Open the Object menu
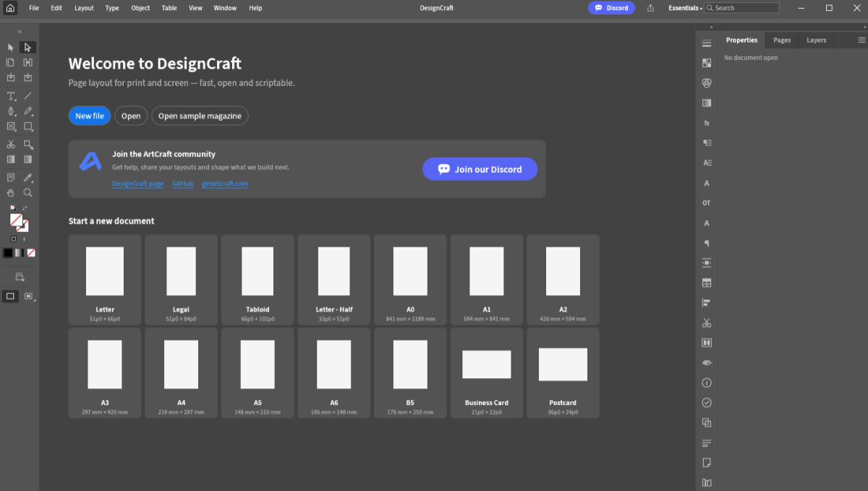 pyautogui.click(x=140, y=8)
